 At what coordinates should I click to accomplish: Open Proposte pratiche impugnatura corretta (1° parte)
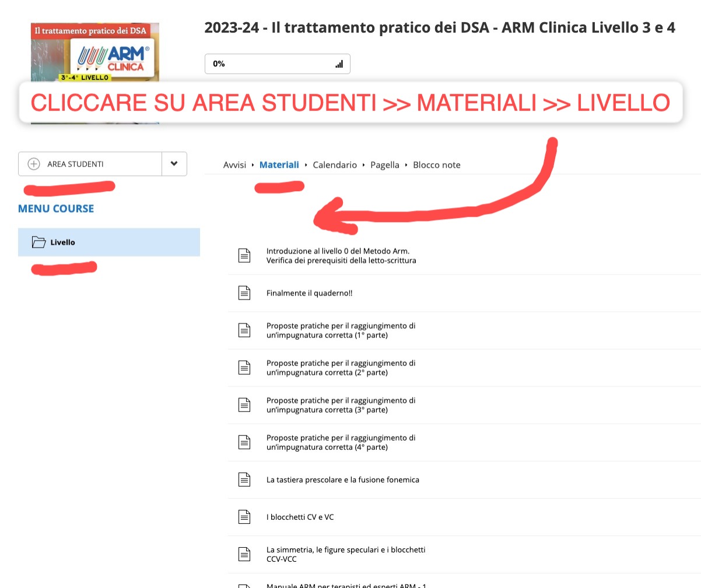(x=341, y=330)
